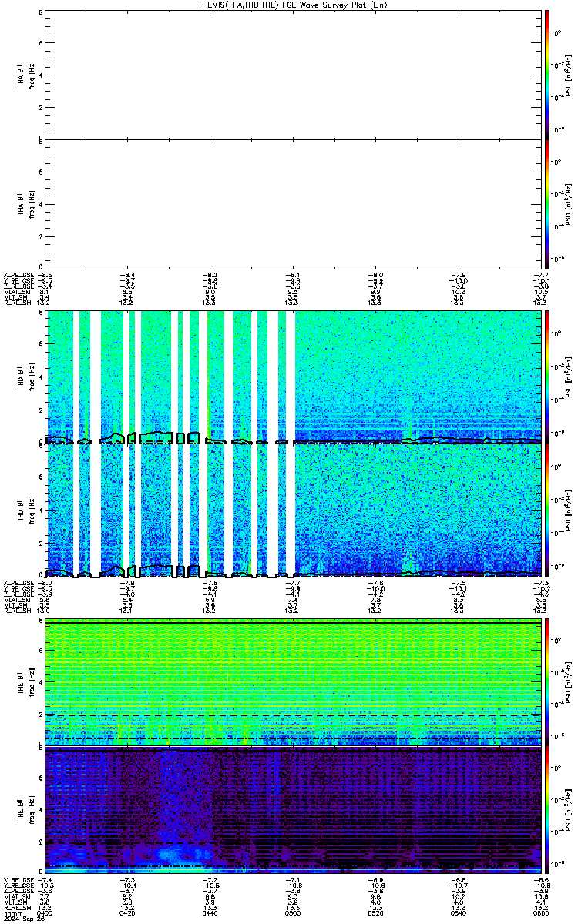
Task: Click the '10⁰' tick on THD B⊥ color bar
Action: pyautogui.click(x=558, y=334)
